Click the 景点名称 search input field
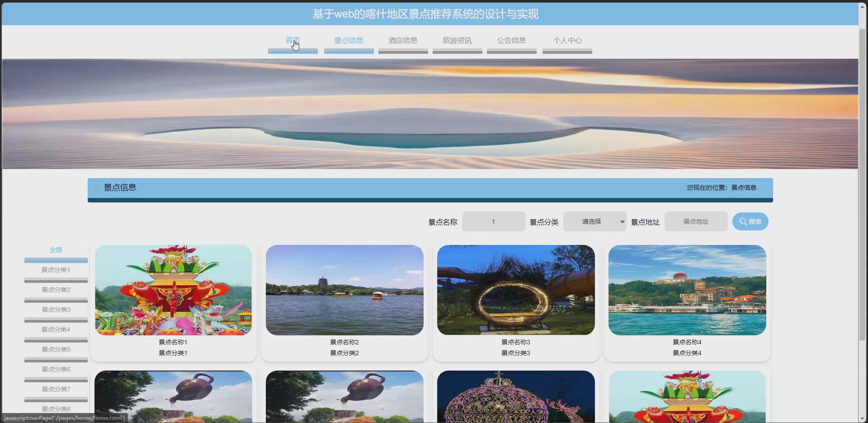The height and width of the screenshot is (423, 868). 493,221
